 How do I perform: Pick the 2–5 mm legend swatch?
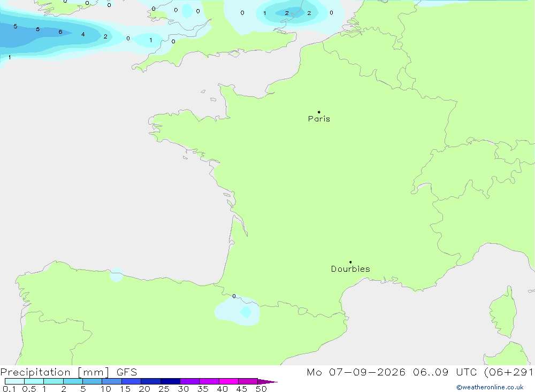tap(73, 381)
